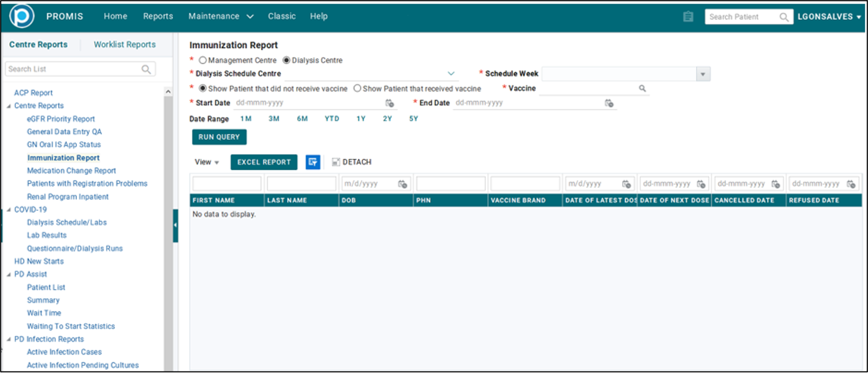
Task: Click the PROMIS logo icon
Action: [22, 16]
